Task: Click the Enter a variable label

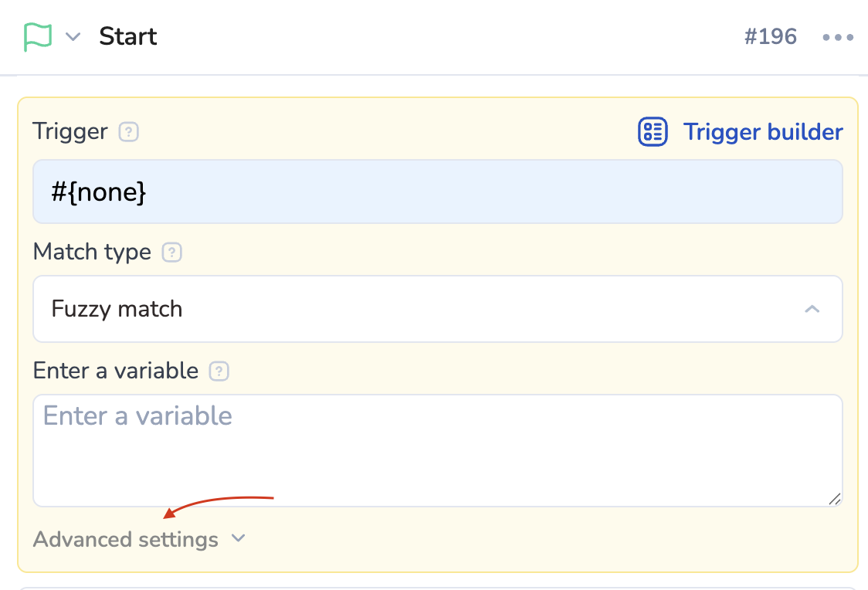Action: [x=116, y=371]
